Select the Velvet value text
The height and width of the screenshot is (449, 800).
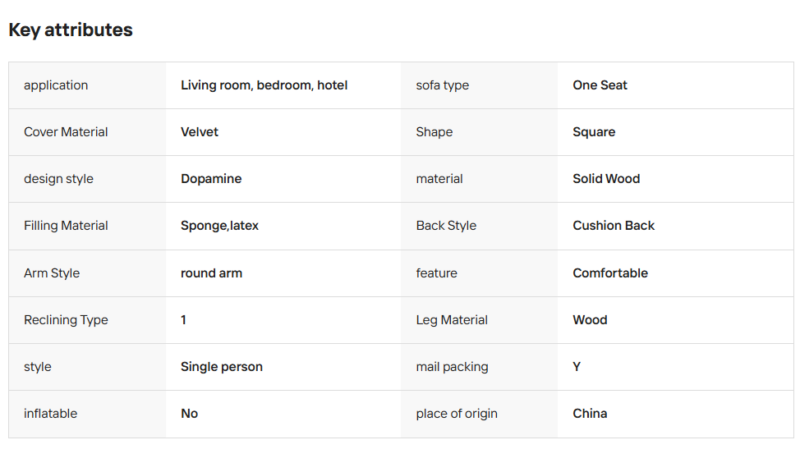pos(199,132)
